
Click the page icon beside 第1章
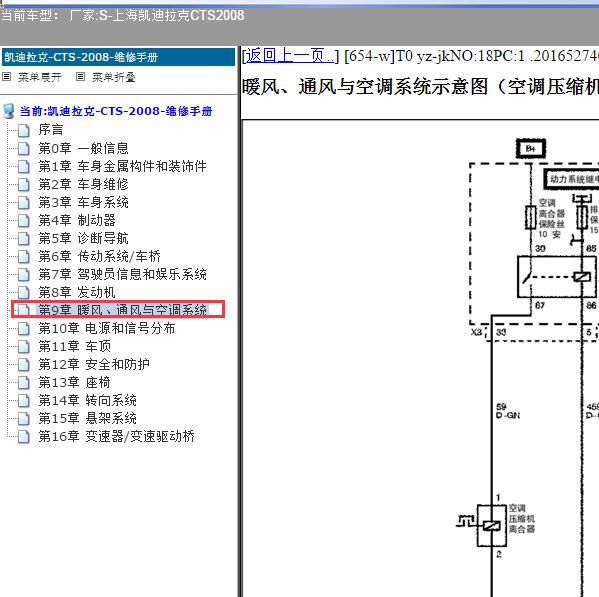(24, 167)
